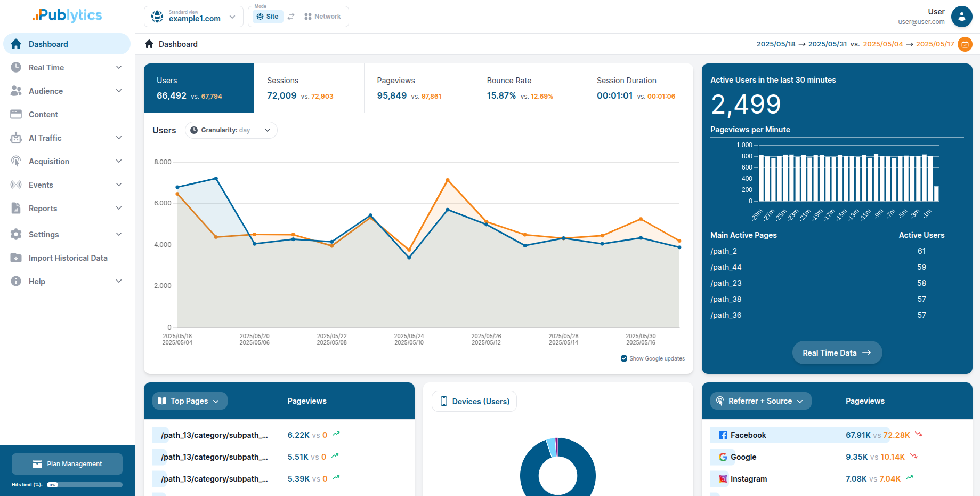Open the date range calendar icon
The width and height of the screenshot is (980, 496).
point(965,44)
